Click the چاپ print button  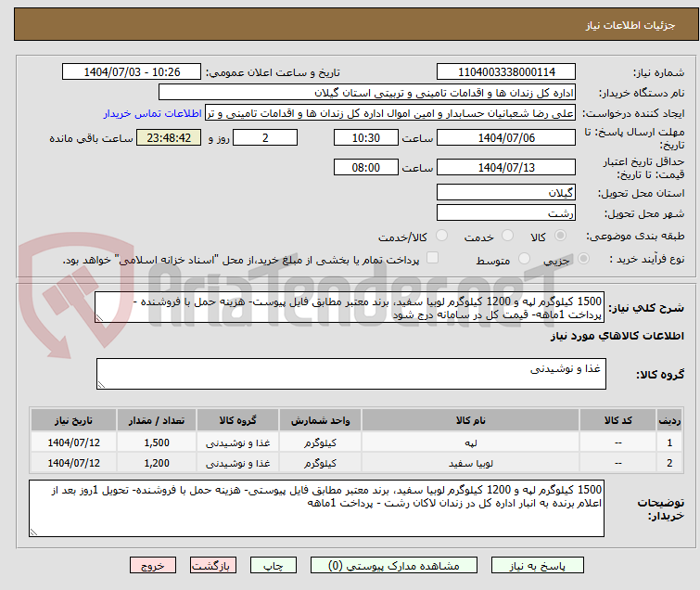point(274,566)
